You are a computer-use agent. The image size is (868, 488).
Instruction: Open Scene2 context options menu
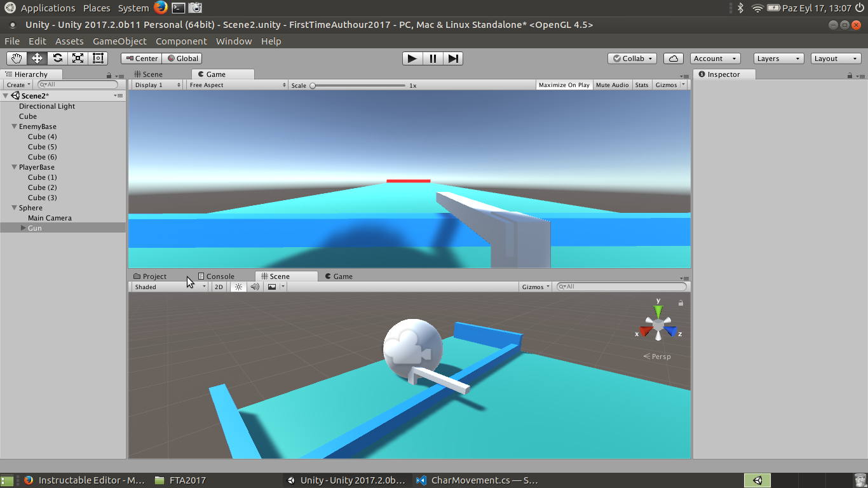pos(119,96)
